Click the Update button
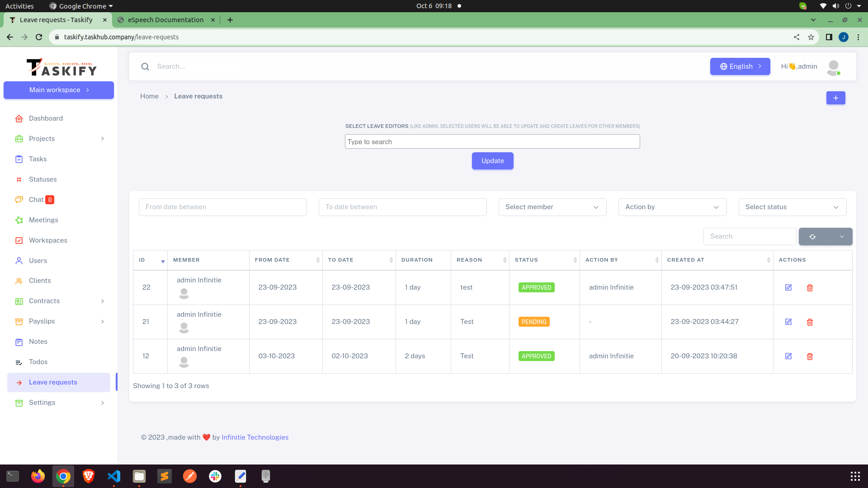 pos(492,161)
